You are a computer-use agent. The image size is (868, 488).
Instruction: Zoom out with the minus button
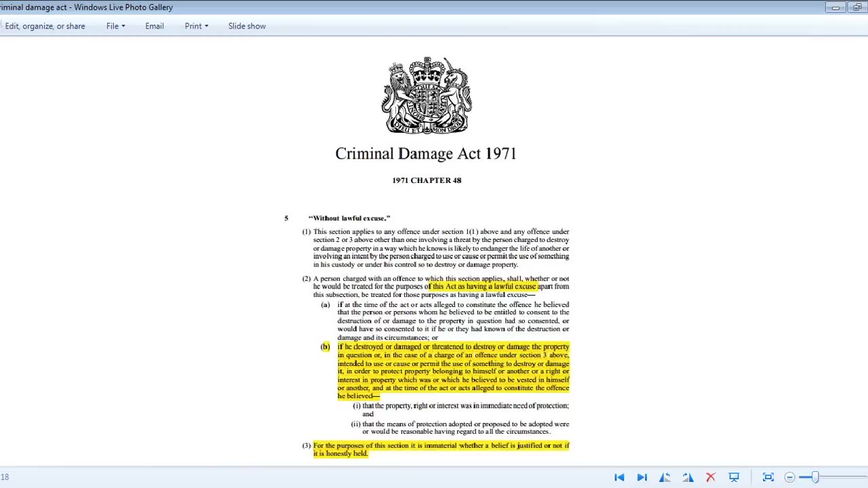pyautogui.click(x=789, y=478)
